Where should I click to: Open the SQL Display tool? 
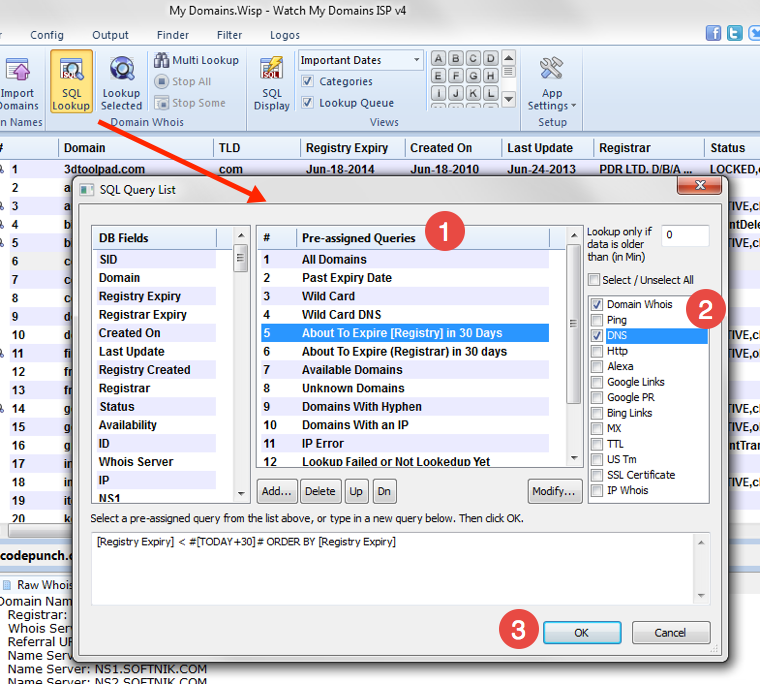(271, 82)
